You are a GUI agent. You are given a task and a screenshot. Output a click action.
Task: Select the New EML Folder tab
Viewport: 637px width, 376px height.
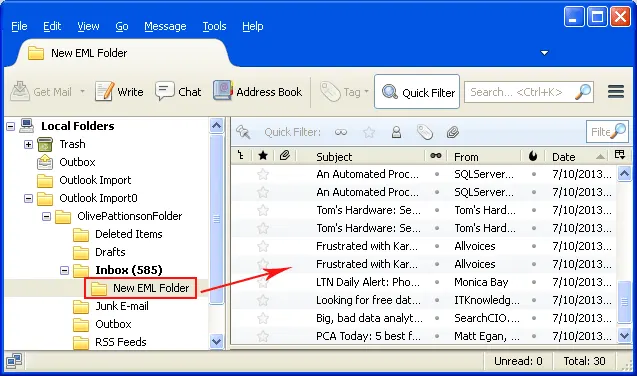(122, 53)
